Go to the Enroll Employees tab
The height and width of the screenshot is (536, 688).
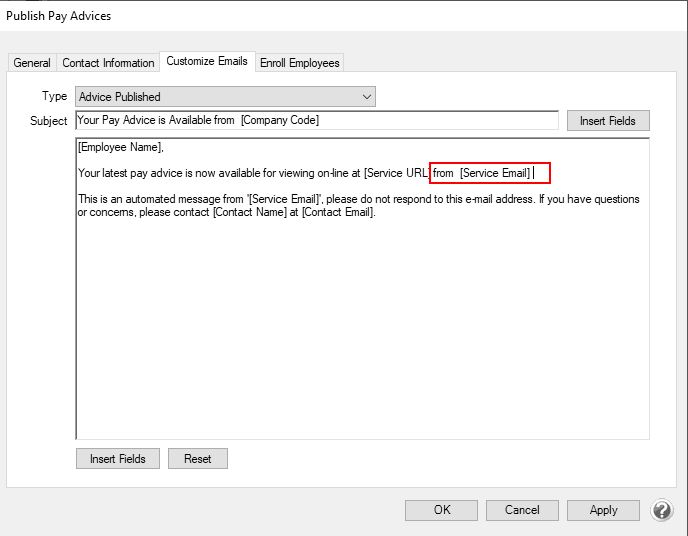coord(300,63)
